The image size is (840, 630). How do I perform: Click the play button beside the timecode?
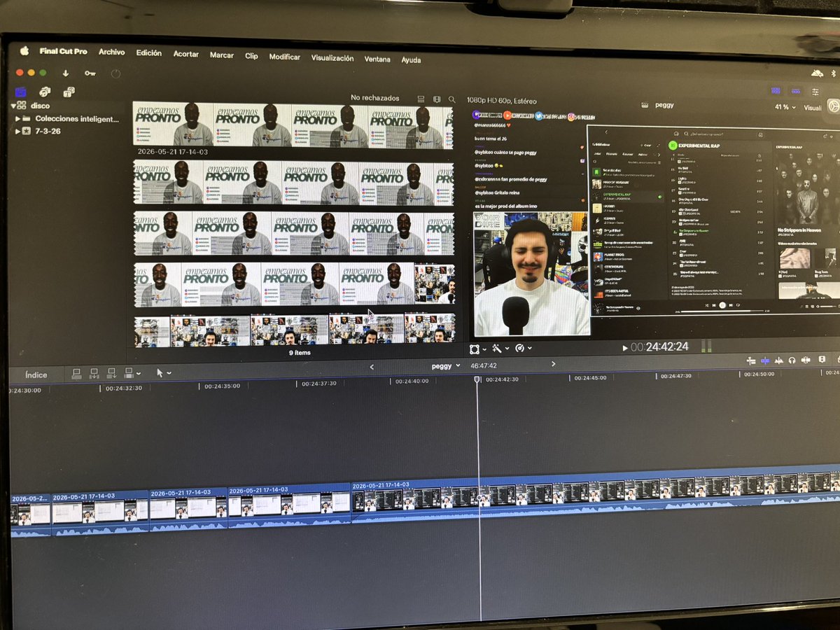(x=625, y=347)
